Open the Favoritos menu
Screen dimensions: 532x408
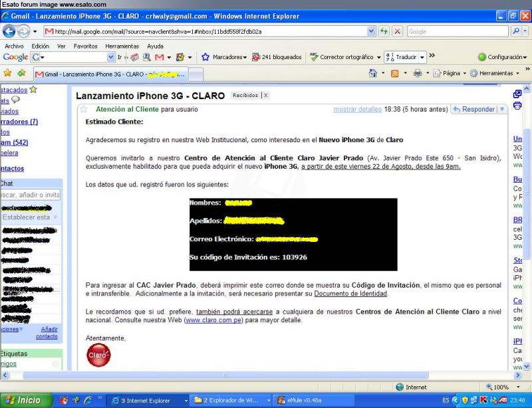point(86,46)
